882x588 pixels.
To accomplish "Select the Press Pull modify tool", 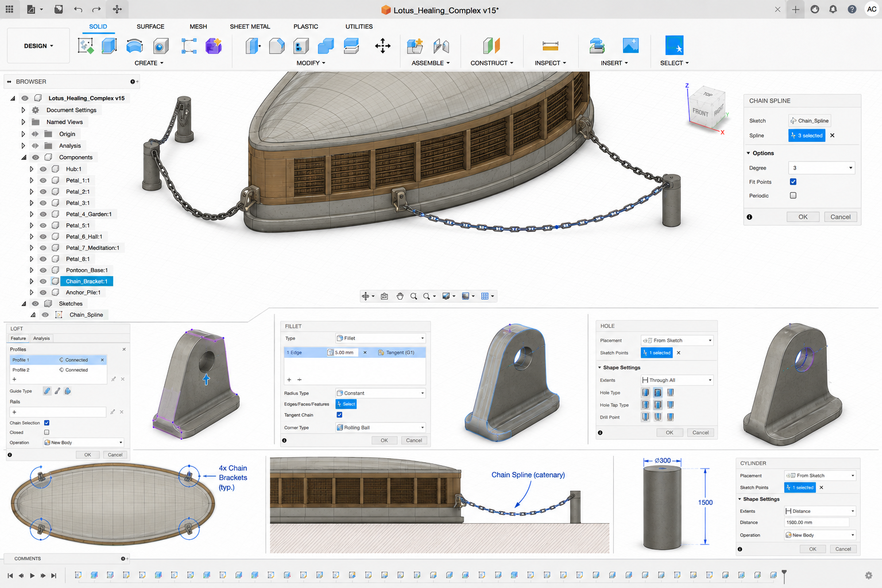I will pos(253,46).
